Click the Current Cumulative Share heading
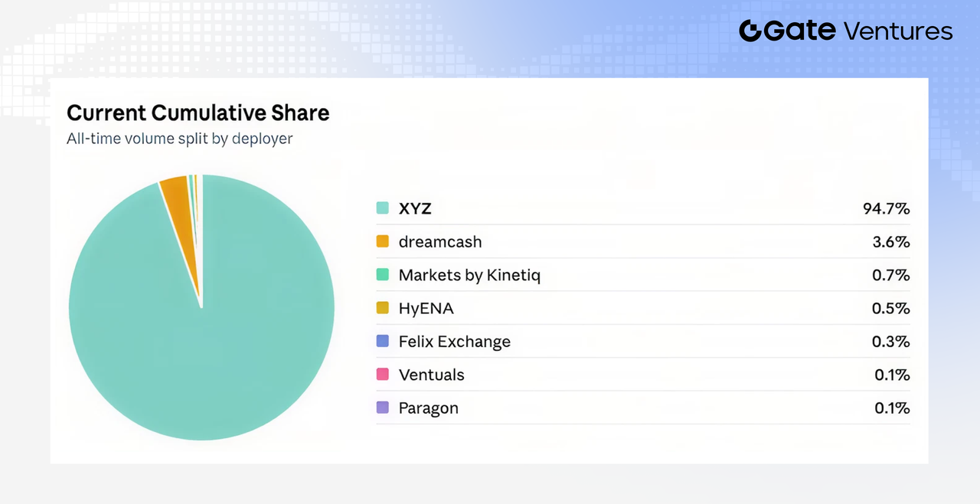 point(198,113)
